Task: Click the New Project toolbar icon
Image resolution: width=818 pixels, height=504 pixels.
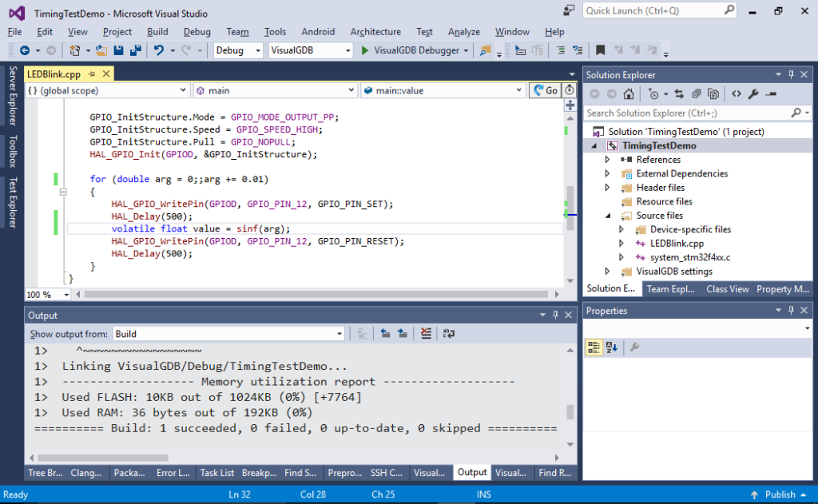Action: [74, 50]
